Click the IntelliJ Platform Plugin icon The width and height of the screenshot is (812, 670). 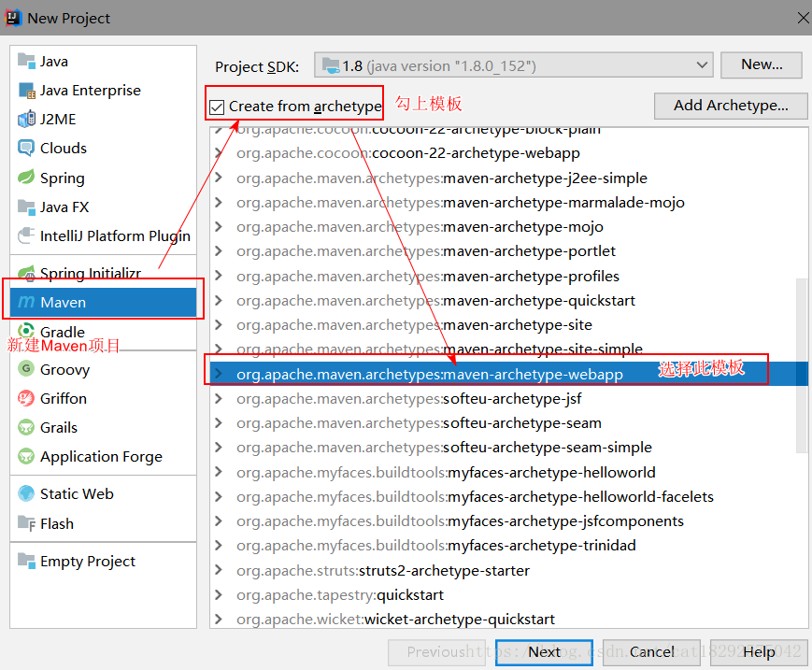26,235
